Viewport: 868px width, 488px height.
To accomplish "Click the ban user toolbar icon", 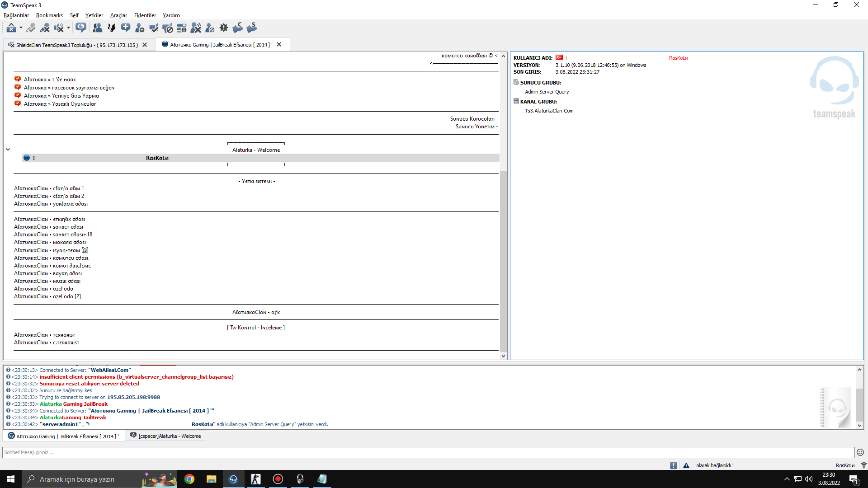I will click(210, 28).
